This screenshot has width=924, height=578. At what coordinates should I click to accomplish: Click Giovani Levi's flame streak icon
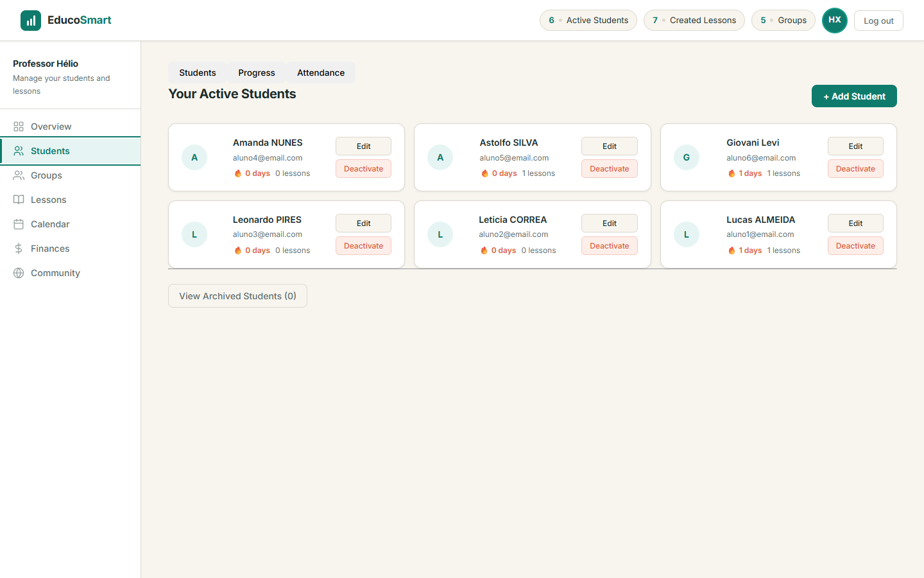732,173
